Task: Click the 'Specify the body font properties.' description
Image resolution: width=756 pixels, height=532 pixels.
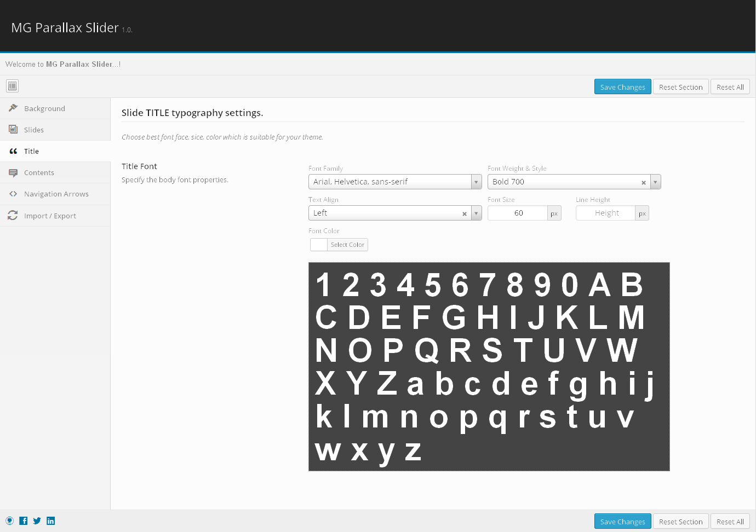Action: point(175,180)
